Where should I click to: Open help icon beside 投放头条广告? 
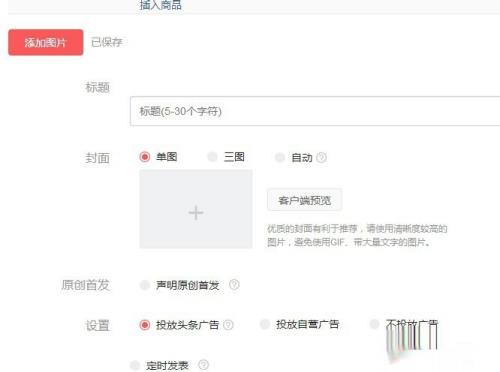click(x=228, y=325)
